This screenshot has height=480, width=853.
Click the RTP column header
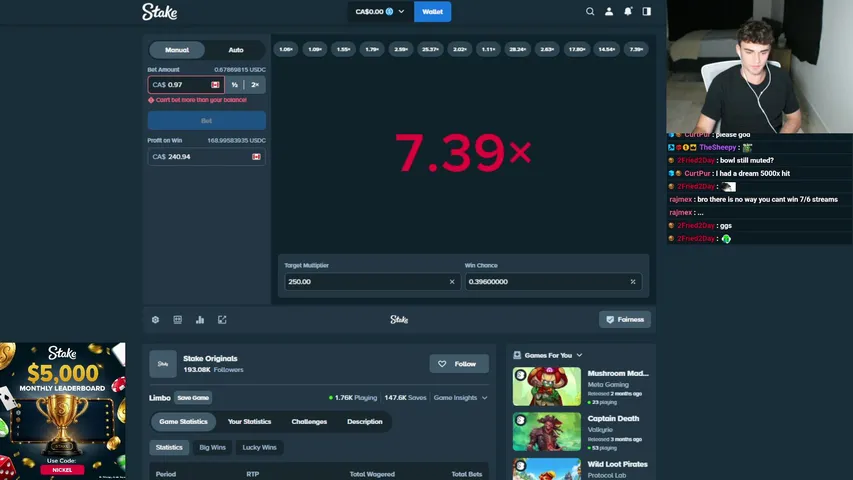pos(252,474)
